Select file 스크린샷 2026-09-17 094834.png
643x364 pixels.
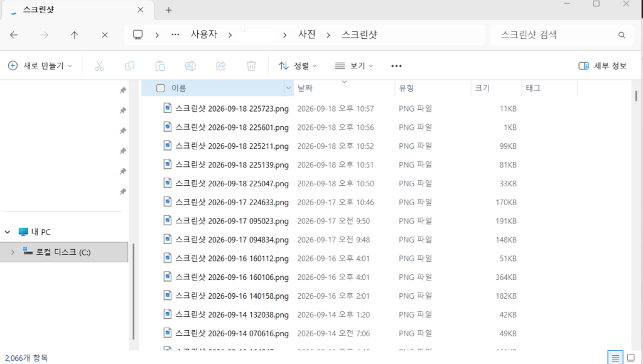[232, 240]
